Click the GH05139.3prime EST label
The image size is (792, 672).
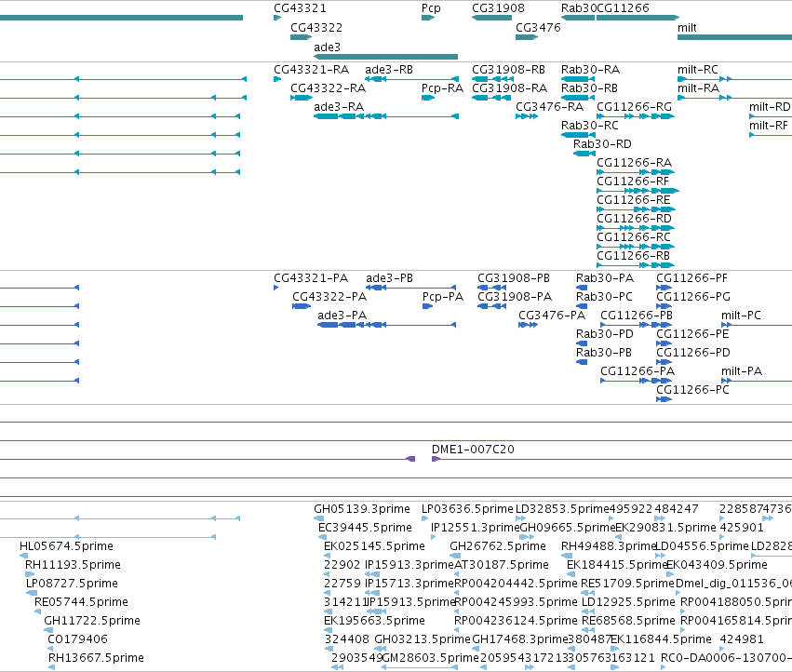pyautogui.click(x=362, y=509)
